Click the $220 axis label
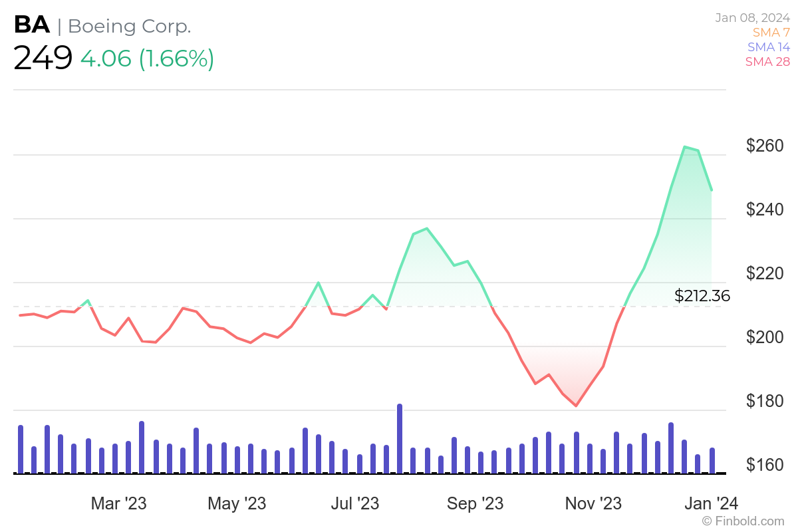Viewport: 798px width, 532px height. (x=765, y=273)
